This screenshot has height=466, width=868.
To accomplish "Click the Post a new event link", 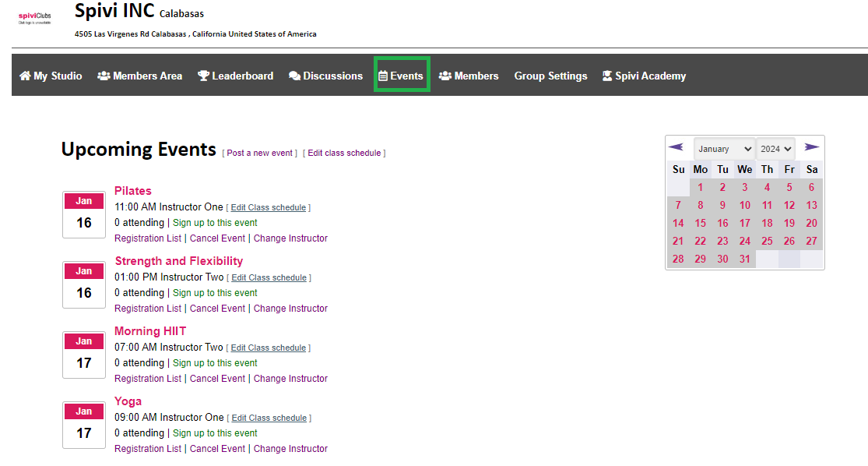I will point(261,154).
